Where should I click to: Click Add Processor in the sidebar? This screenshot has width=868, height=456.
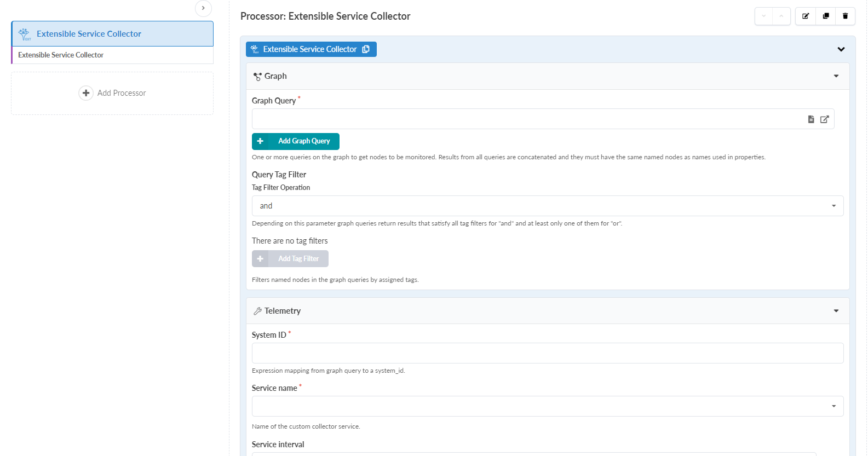tap(112, 93)
